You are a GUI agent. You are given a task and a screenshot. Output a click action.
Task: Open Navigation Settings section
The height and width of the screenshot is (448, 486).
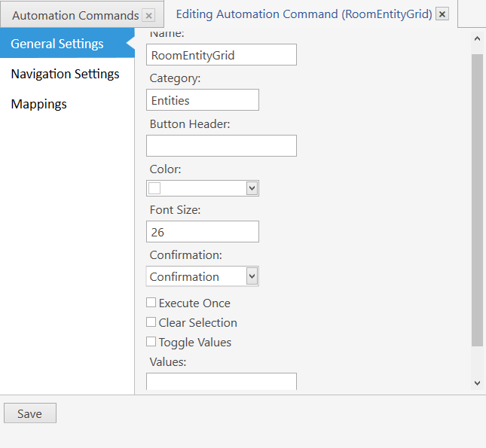(x=65, y=74)
